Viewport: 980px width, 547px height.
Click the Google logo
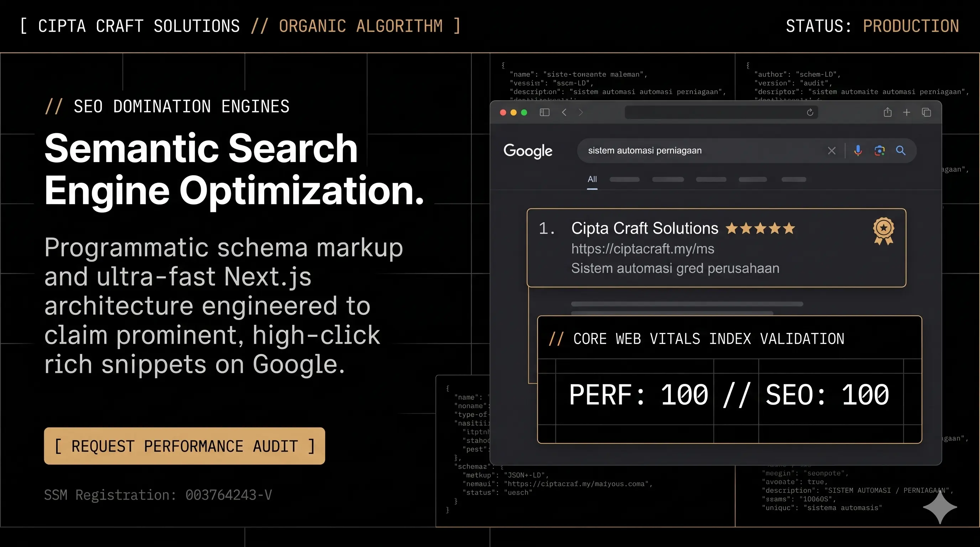coord(528,151)
